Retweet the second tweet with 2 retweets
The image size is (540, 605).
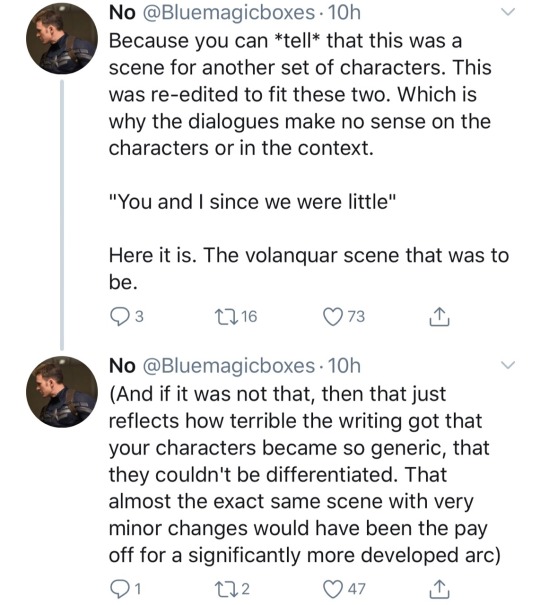[x=232, y=589]
